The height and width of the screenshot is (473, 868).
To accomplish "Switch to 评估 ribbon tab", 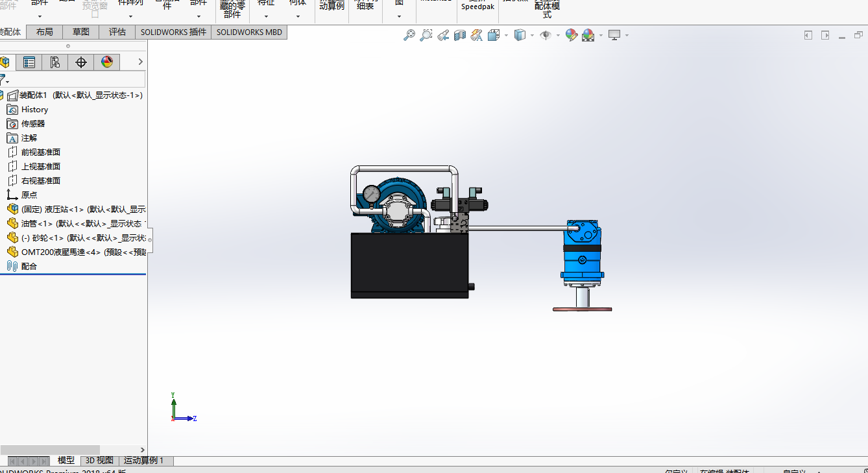I will point(117,32).
